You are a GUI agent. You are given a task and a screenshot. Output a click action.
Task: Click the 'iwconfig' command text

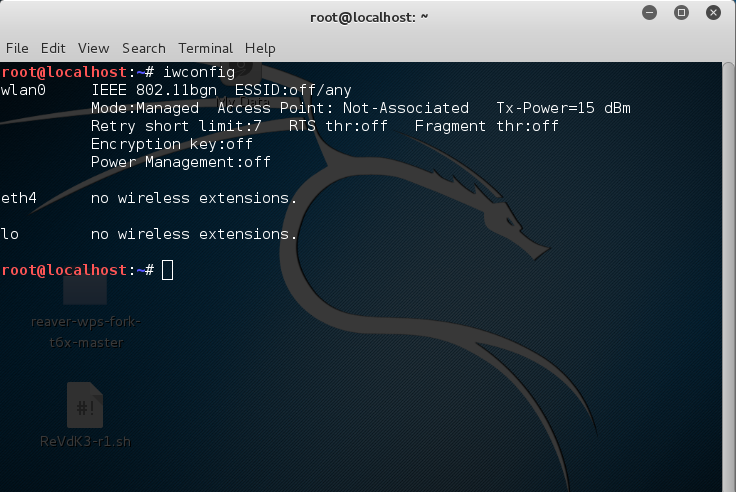199,72
